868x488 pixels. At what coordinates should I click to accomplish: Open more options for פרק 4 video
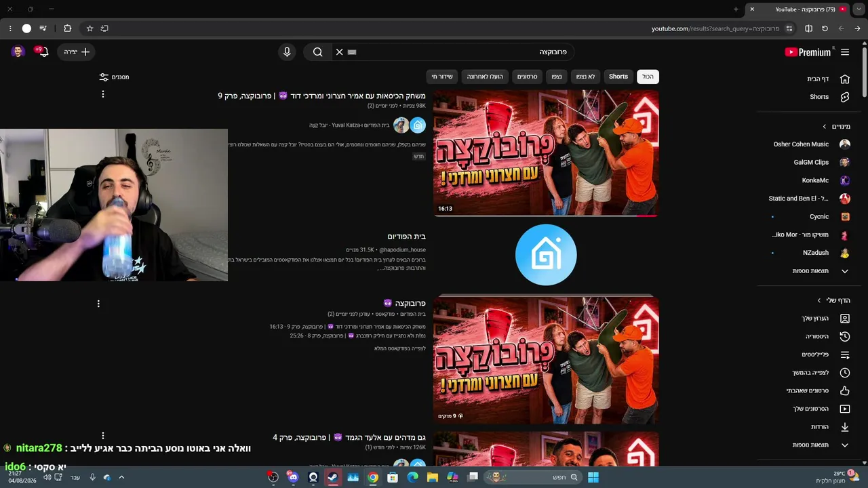coord(103,436)
